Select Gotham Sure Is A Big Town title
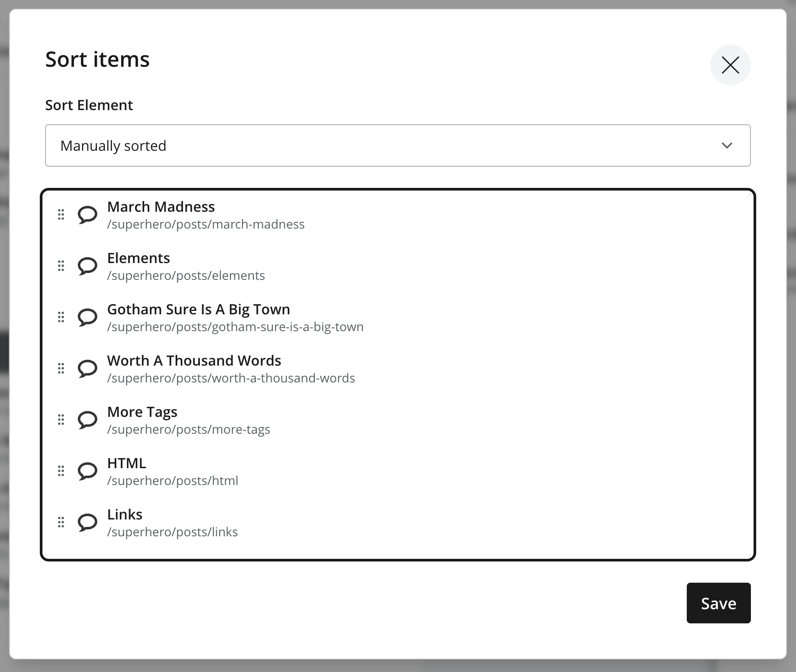Viewport: 796px width, 672px height. pos(199,309)
